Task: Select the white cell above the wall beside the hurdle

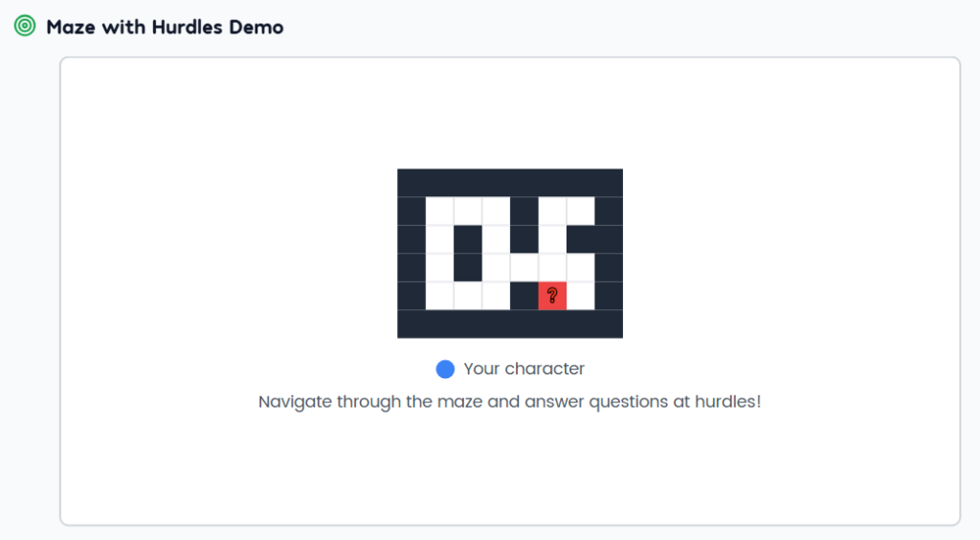Action: tap(524, 268)
